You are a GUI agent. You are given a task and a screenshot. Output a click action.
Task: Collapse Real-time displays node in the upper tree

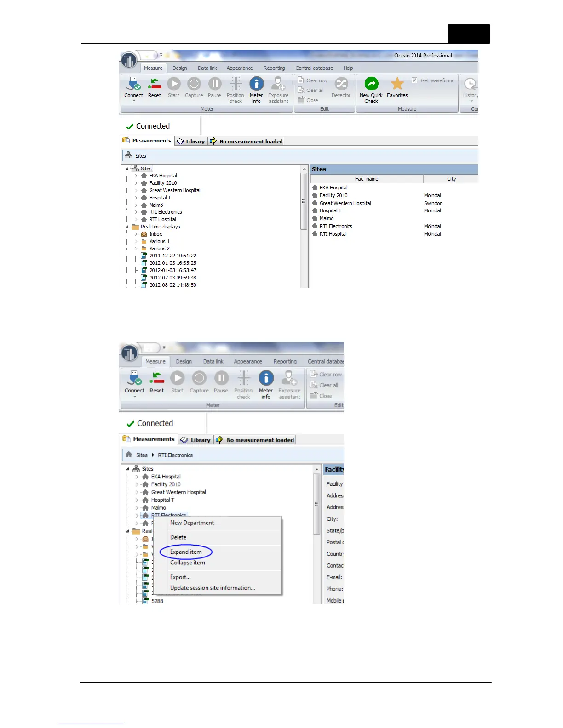click(127, 227)
